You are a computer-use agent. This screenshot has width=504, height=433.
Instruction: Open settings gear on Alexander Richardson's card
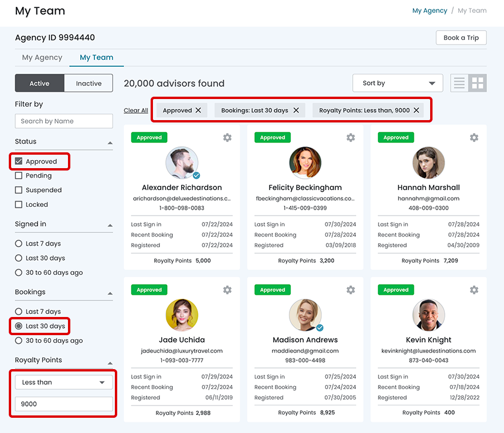[x=227, y=138]
